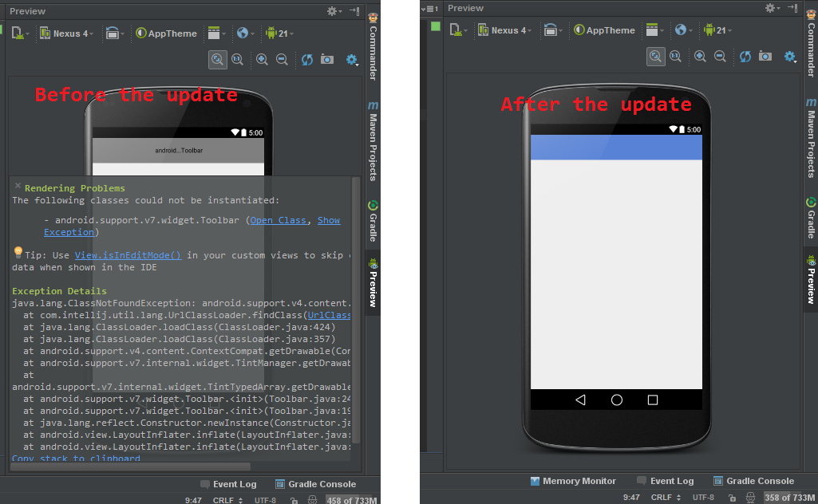818x504 pixels.
Task: Open right Preview panel title settings gear
Action: tap(772, 8)
